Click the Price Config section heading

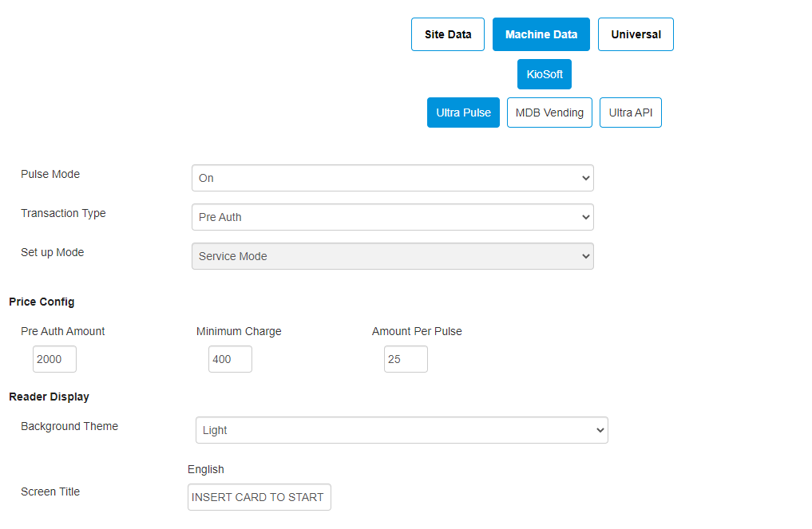[x=42, y=302]
